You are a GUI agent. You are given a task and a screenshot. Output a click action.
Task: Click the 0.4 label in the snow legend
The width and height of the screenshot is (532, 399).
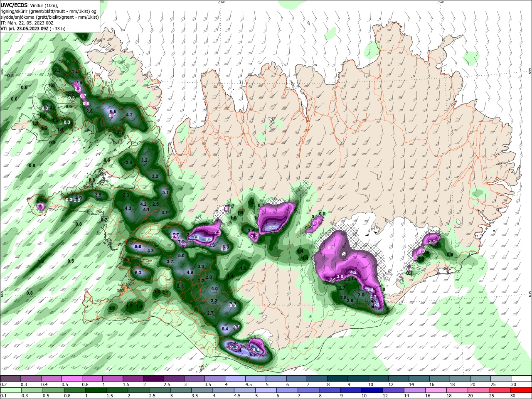point(44,384)
